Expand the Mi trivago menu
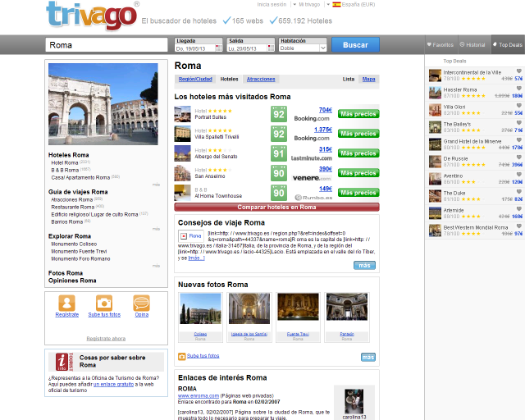The image size is (525, 420). click(307, 4)
